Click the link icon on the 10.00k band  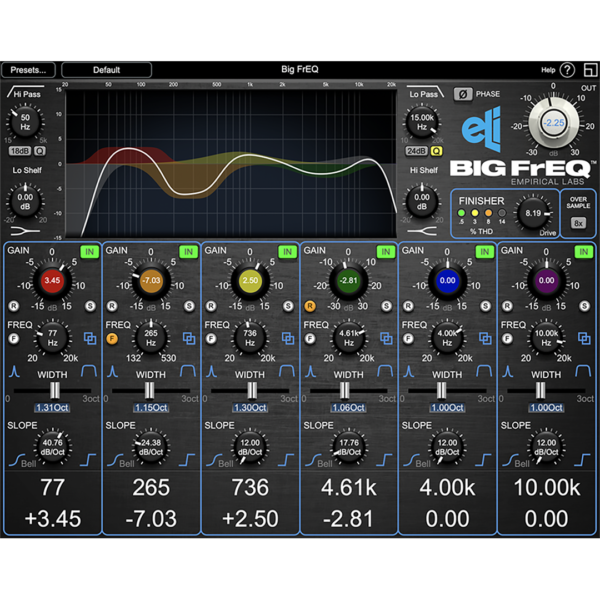pos(584,338)
